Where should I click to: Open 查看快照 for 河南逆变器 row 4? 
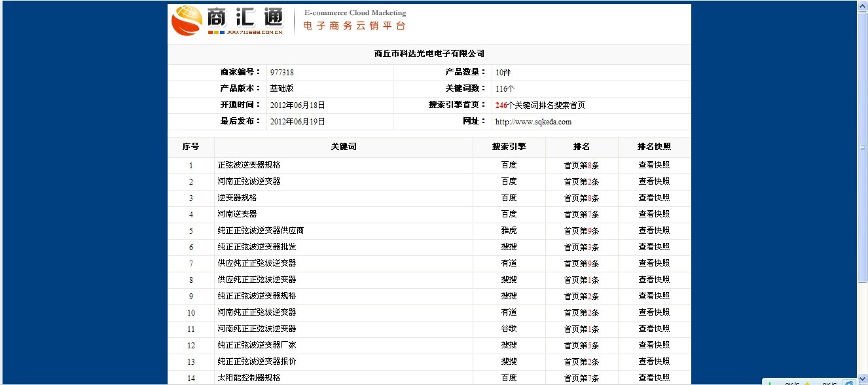point(654,214)
